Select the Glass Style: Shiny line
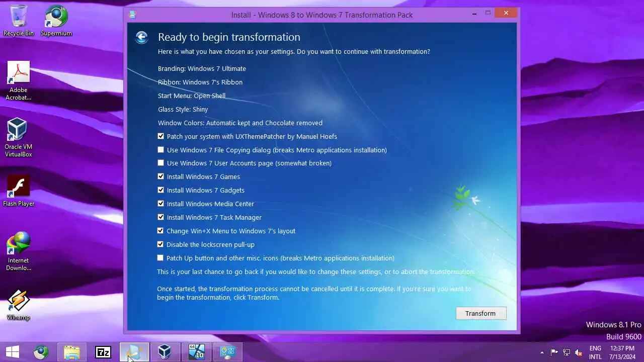Viewport: 644px width, 362px height. coord(183,109)
